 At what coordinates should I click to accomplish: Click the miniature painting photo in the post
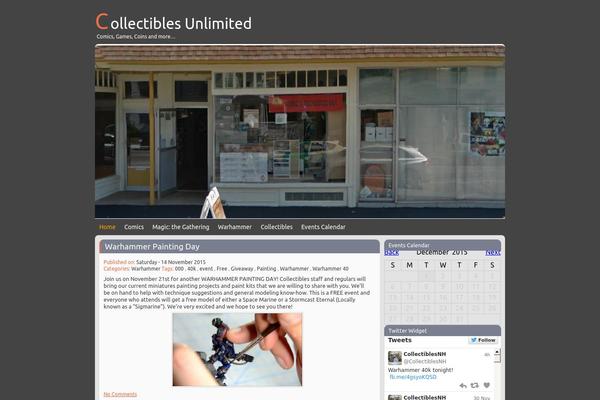click(x=237, y=349)
